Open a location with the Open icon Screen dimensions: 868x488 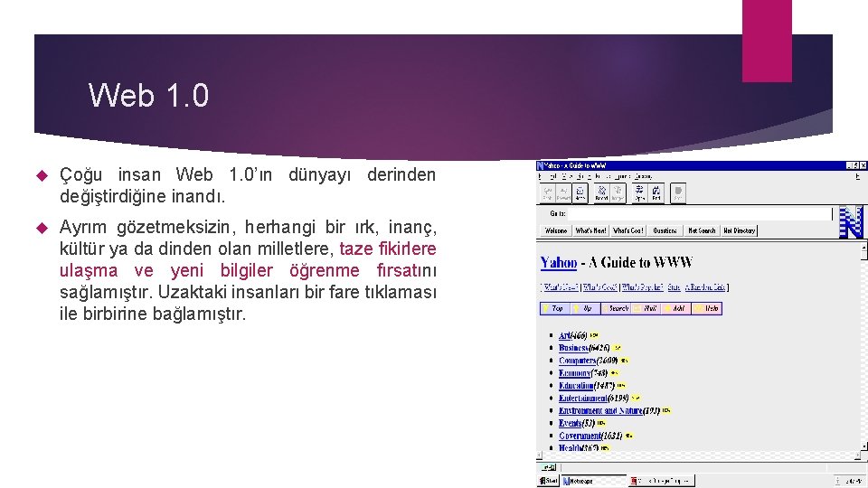639,193
